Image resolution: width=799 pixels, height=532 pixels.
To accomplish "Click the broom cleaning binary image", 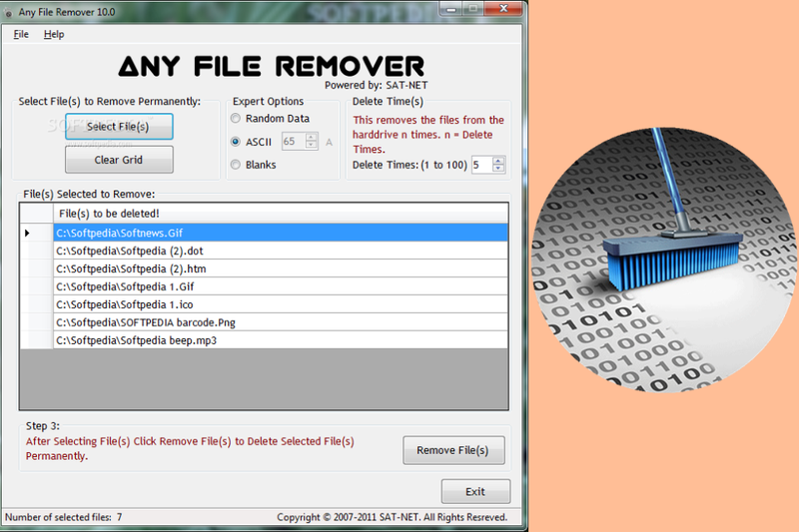I will 664,260.
